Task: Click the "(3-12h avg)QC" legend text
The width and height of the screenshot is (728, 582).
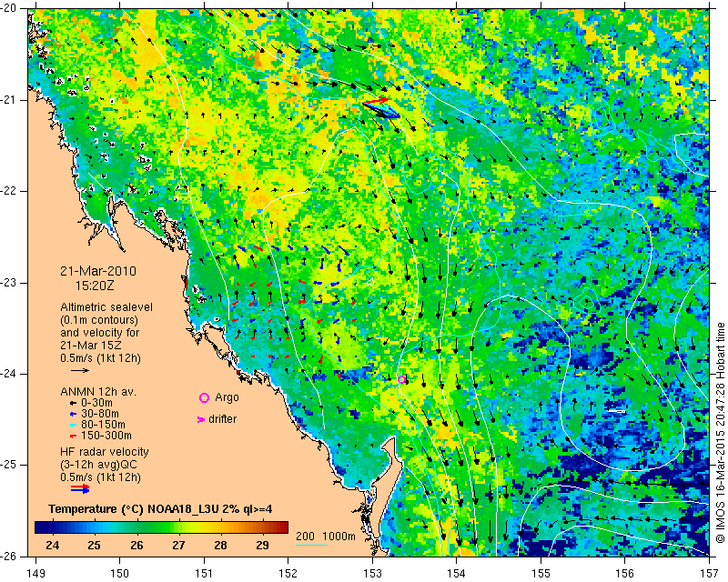Action: [98, 465]
